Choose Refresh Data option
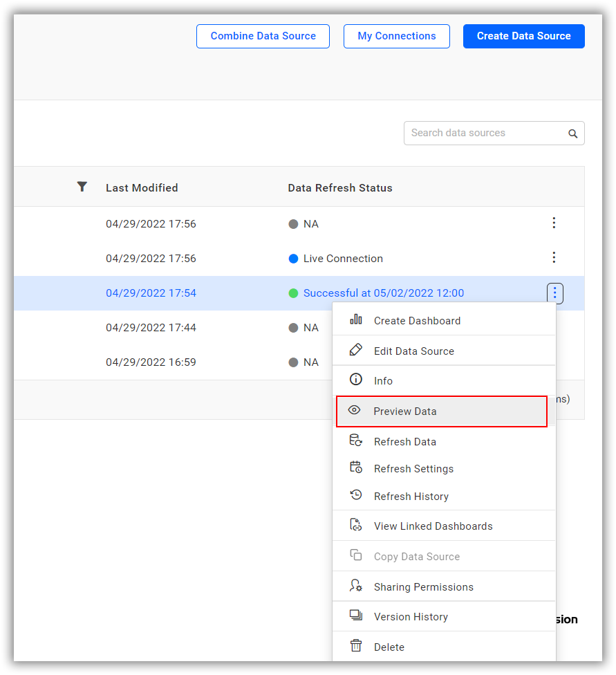Viewport: 616px width, 675px height. (444, 442)
